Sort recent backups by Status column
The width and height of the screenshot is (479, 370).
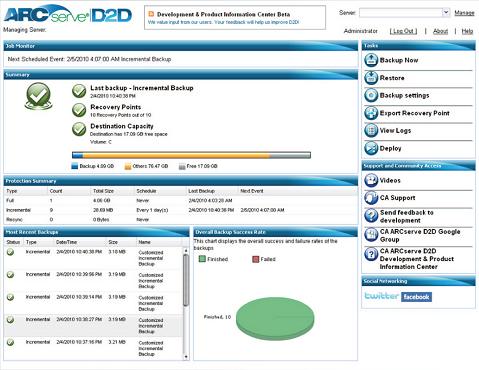pyautogui.click(x=13, y=242)
